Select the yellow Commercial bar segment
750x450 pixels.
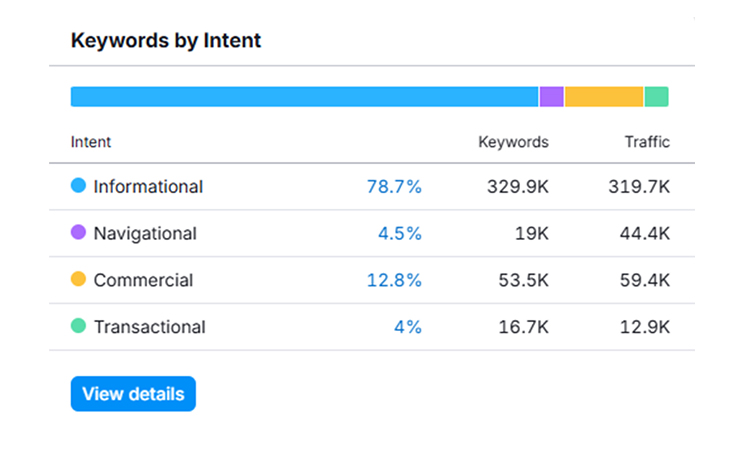coord(604,97)
